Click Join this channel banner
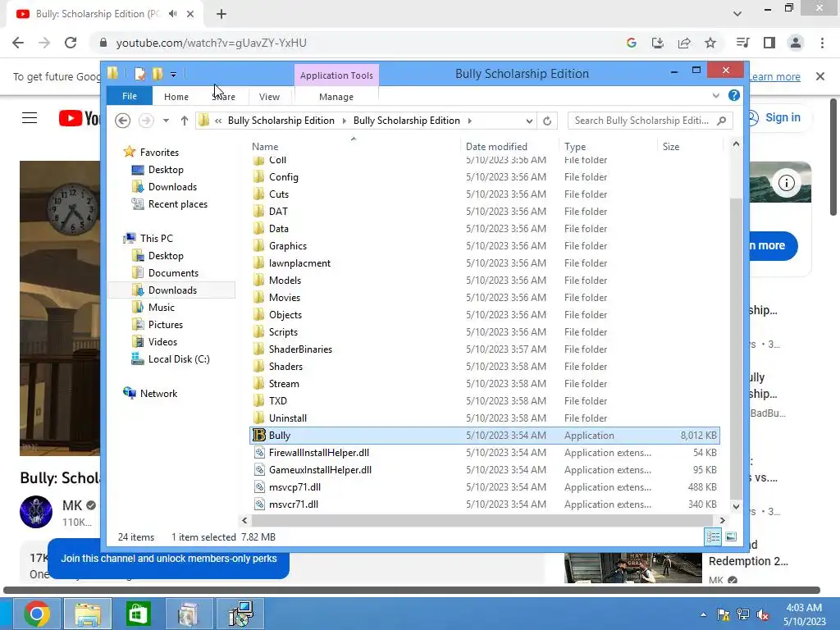Viewport: 840px width, 630px height. (168, 558)
